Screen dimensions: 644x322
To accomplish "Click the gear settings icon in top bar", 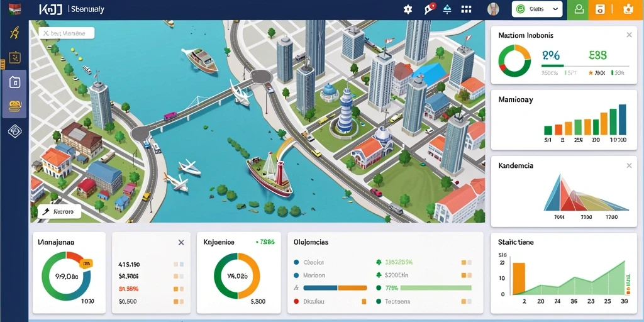I will pyautogui.click(x=408, y=9).
